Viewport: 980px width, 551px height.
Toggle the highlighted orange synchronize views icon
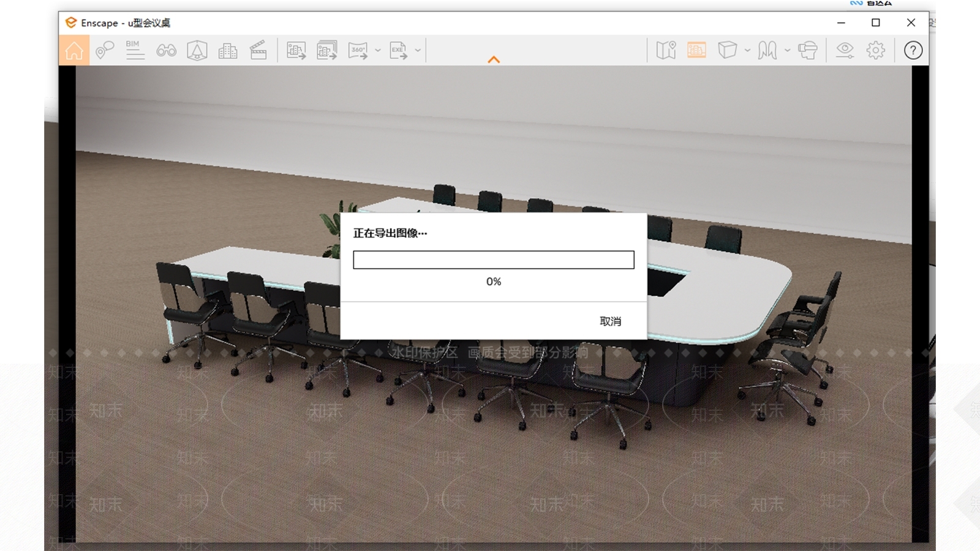click(696, 50)
